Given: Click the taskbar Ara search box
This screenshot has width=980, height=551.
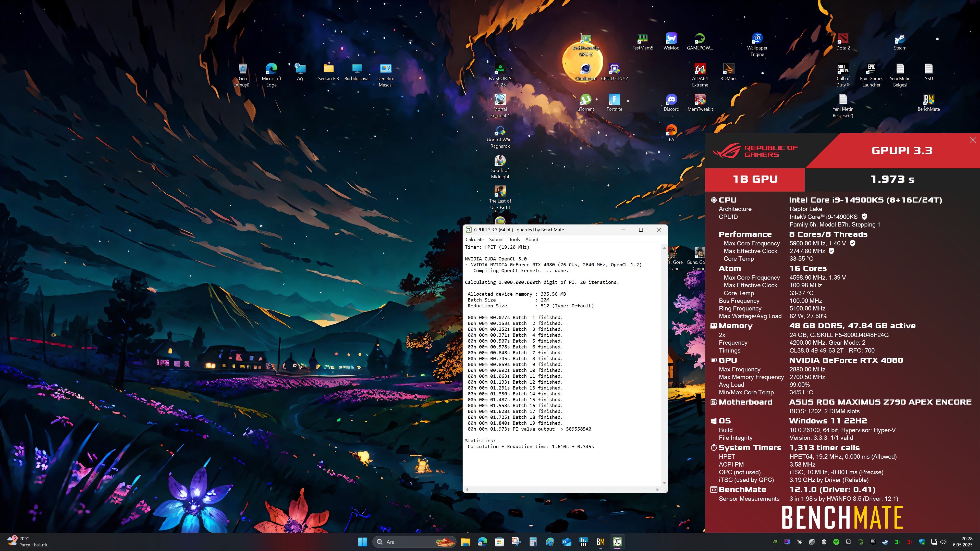Looking at the screenshot, I should point(414,542).
